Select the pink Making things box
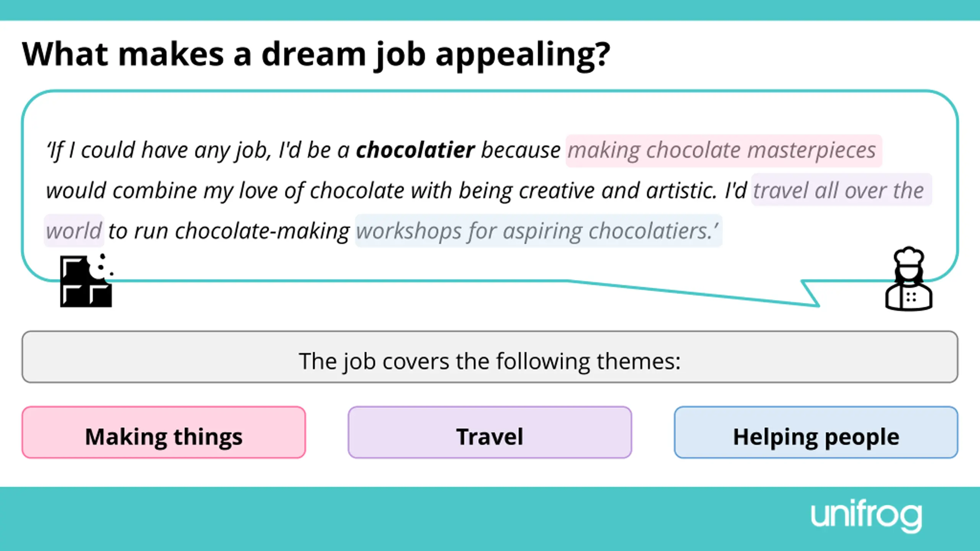 click(164, 432)
